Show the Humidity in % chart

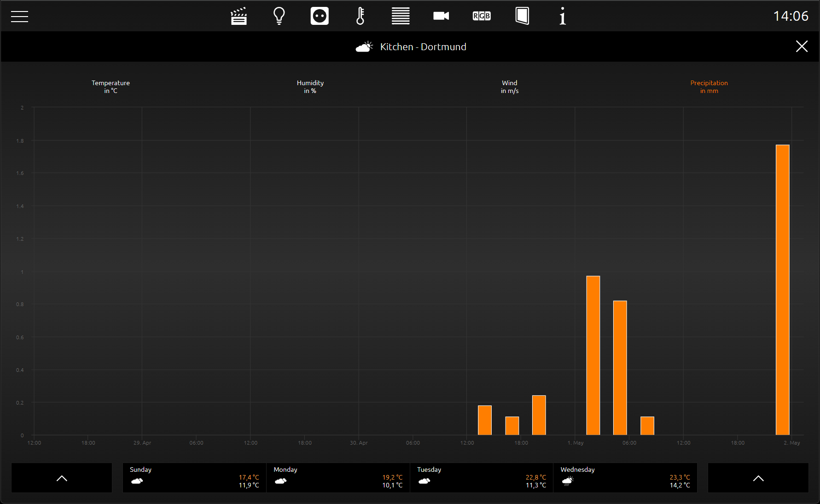pos(310,87)
